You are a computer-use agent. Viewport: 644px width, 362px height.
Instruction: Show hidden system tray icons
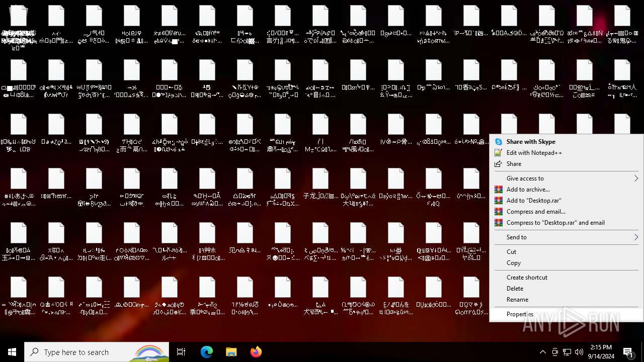tap(542, 352)
